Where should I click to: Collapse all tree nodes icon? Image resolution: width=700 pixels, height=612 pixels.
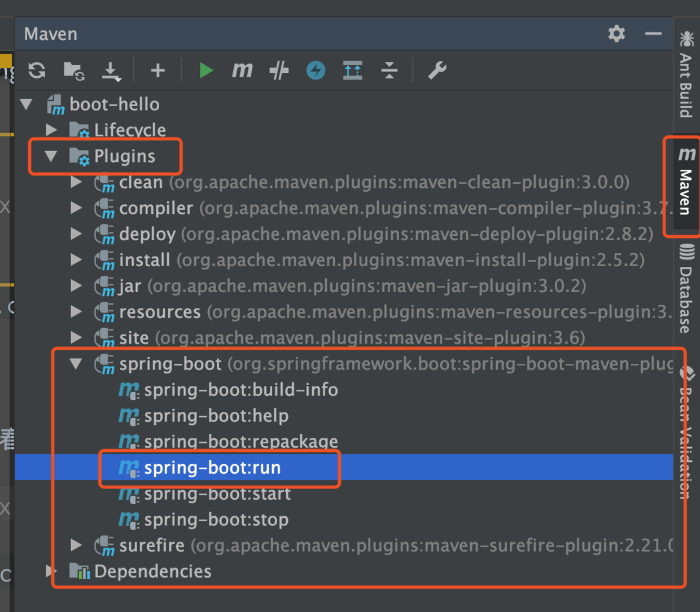coord(390,71)
